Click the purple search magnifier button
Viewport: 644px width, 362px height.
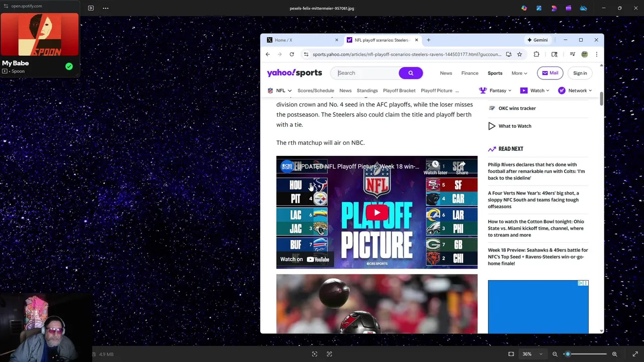[411, 73]
